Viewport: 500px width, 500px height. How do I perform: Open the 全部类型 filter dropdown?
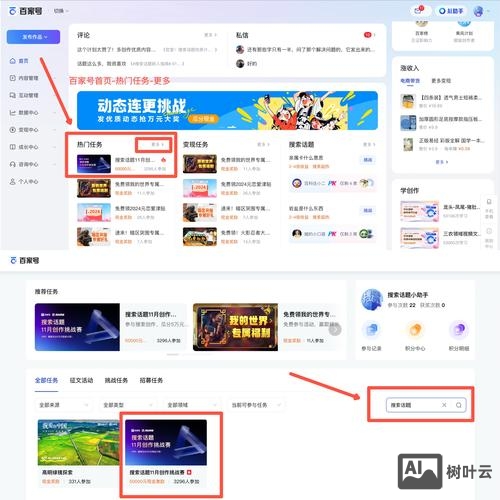pos(128,405)
